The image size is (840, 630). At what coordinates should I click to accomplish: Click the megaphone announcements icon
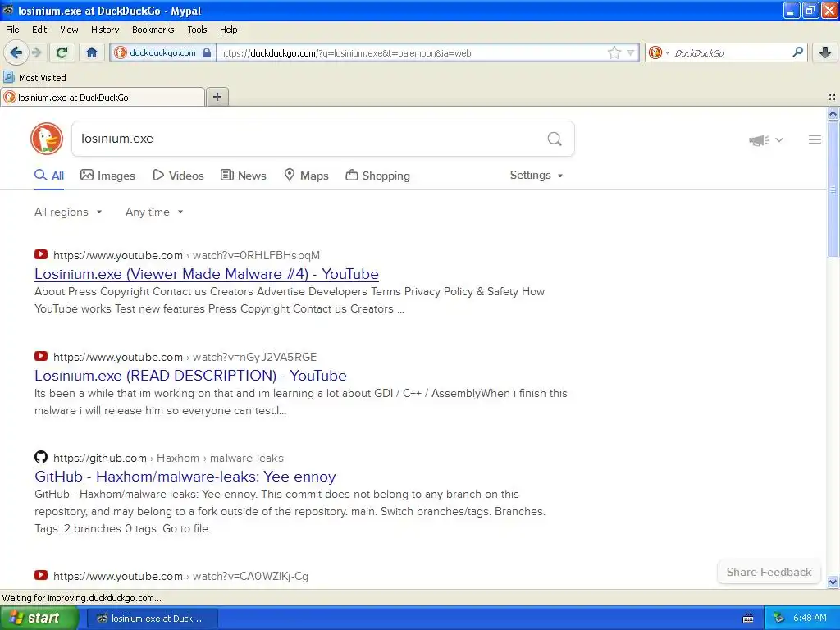pyautogui.click(x=759, y=139)
